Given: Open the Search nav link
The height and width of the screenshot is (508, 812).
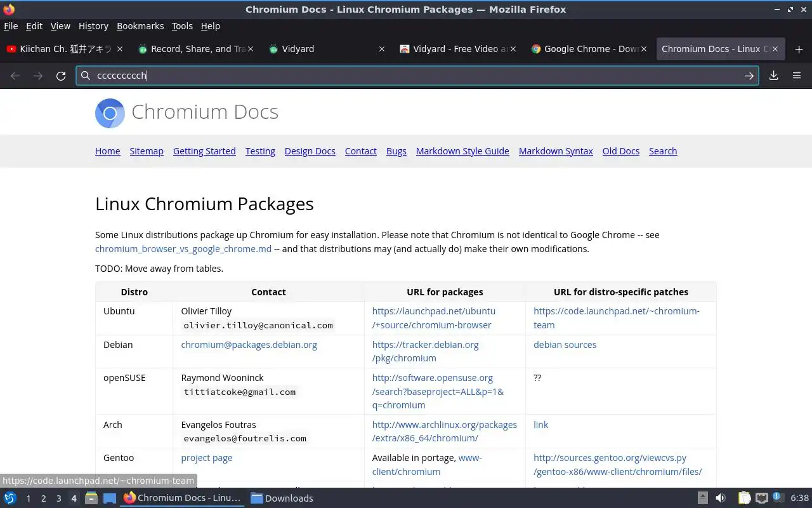Looking at the screenshot, I should (663, 151).
